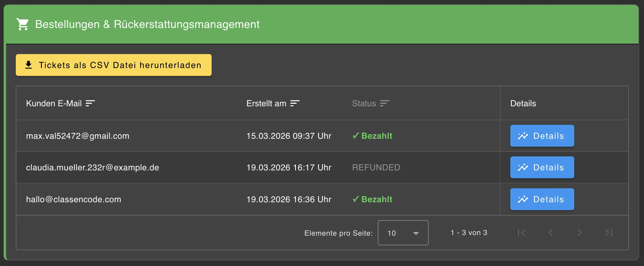Screen dimensions: 644x266
Task: Click the Erstellt am sort icon
Action: click(295, 104)
